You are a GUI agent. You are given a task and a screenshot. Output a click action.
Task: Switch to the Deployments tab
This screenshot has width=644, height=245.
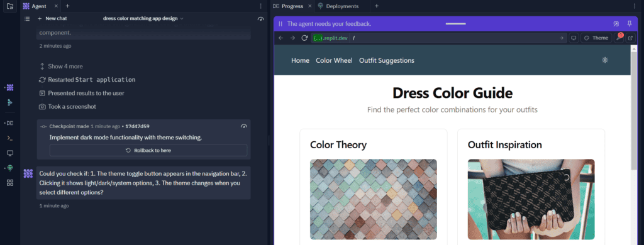point(338,6)
